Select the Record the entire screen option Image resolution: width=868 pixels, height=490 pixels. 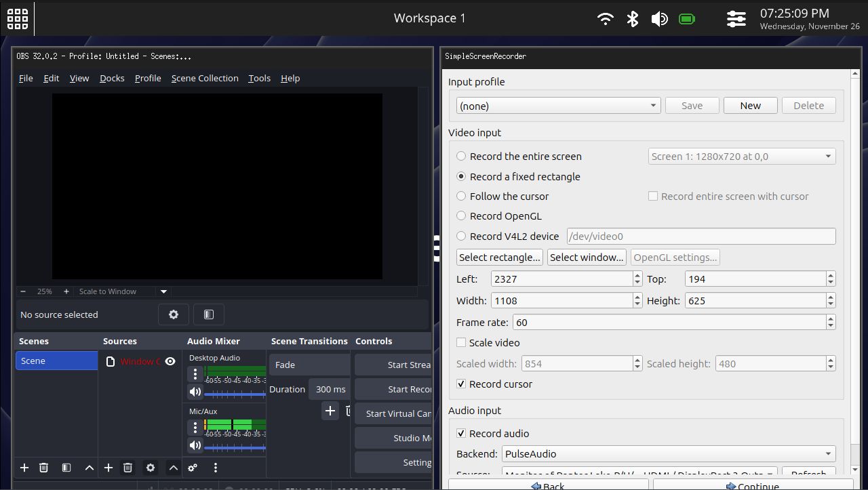point(462,156)
